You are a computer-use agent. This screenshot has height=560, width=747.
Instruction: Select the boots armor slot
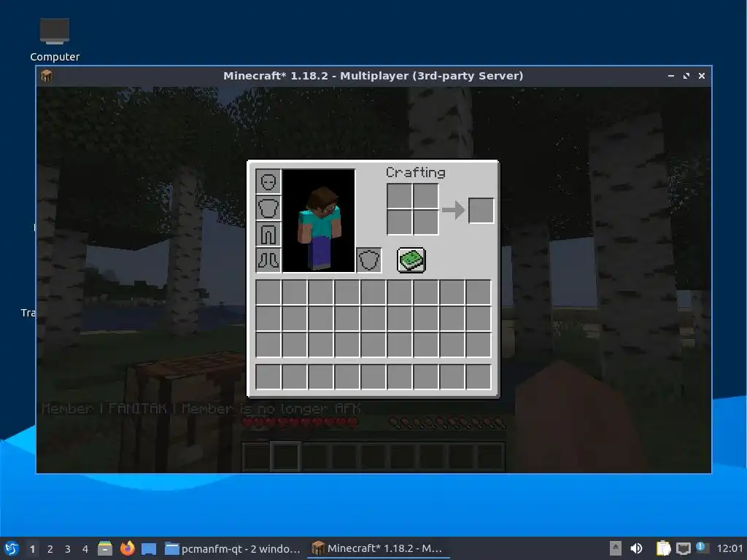pyautogui.click(x=268, y=260)
